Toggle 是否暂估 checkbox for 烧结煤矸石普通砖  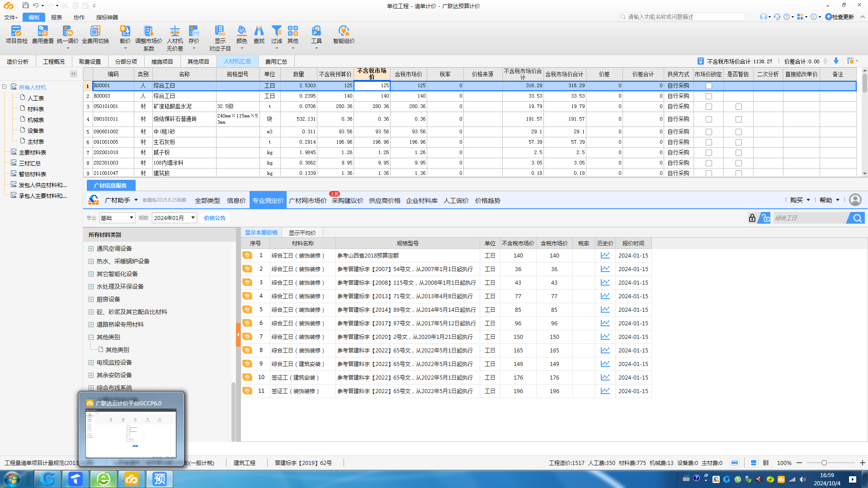coord(739,119)
